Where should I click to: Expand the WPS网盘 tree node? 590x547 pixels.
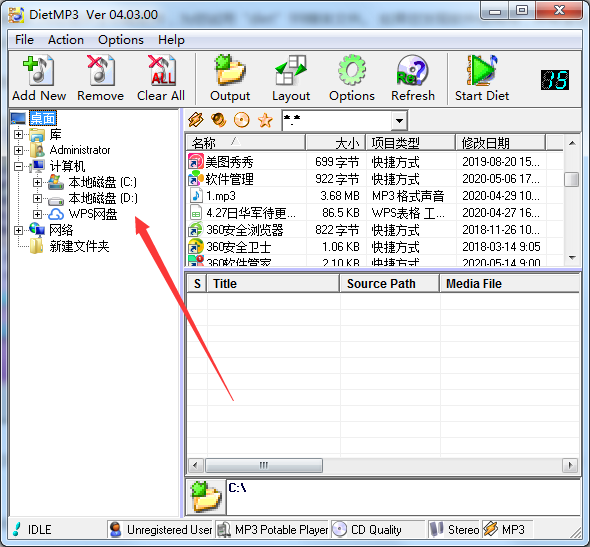[x=37, y=214]
